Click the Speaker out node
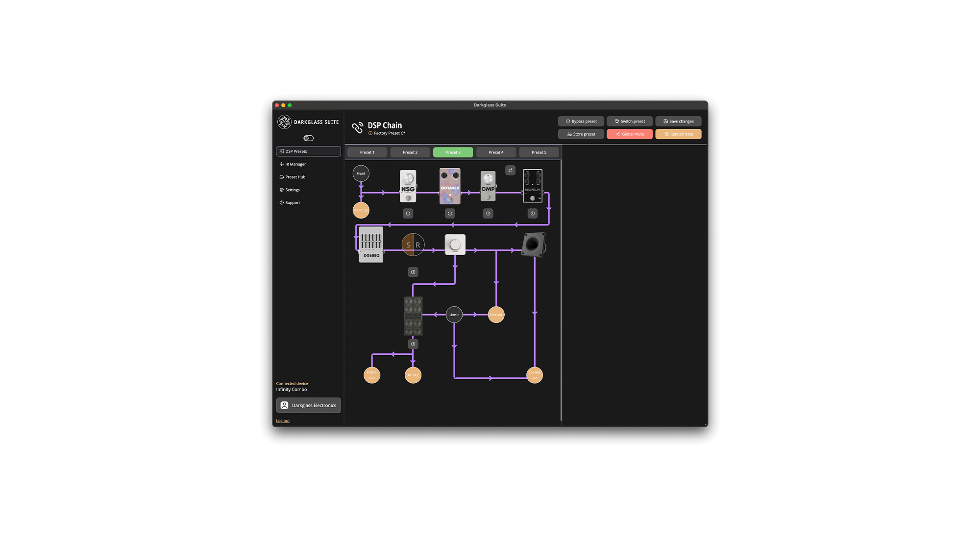This screenshot has width=980, height=539. coord(535,375)
